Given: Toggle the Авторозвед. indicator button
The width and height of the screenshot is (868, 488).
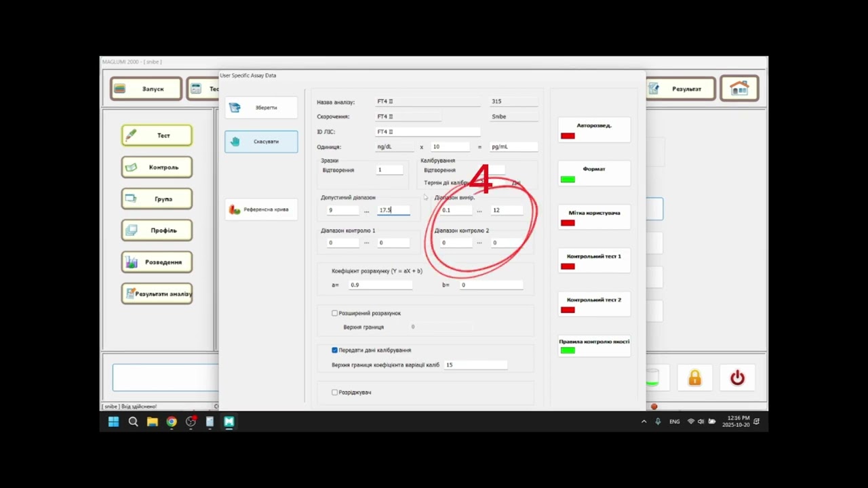Looking at the screenshot, I should [x=594, y=130].
